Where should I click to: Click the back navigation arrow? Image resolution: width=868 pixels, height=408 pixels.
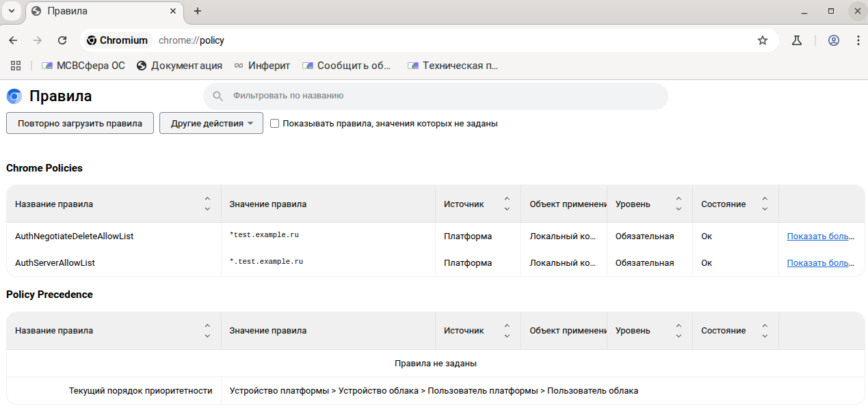[x=13, y=40]
